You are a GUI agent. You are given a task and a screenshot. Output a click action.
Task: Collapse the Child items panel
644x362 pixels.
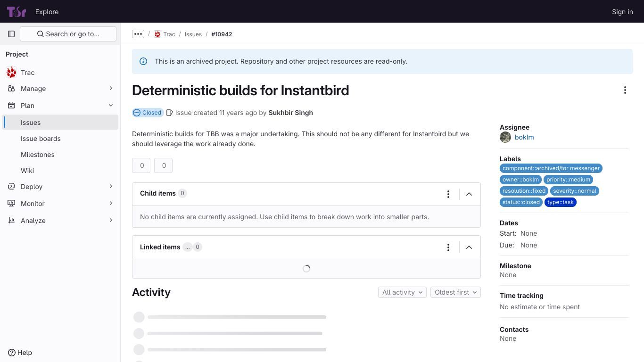tap(469, 194)
